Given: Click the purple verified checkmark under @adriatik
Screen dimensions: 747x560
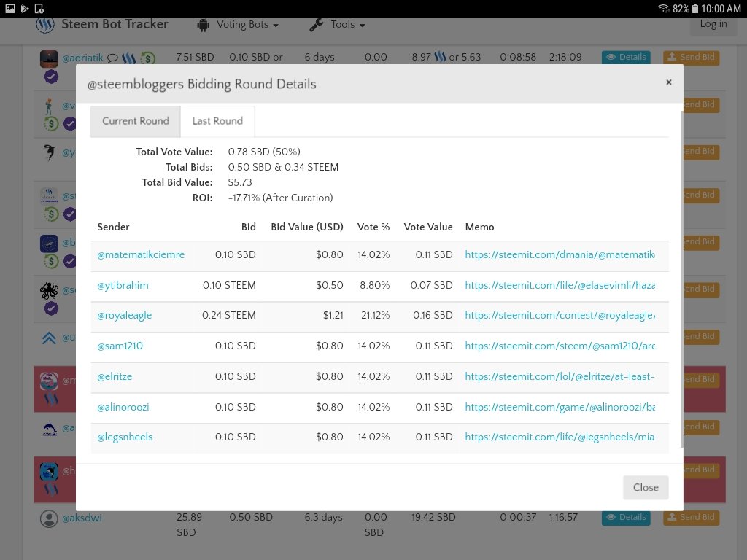Looking at the screenshot, I should coord(52,77).
